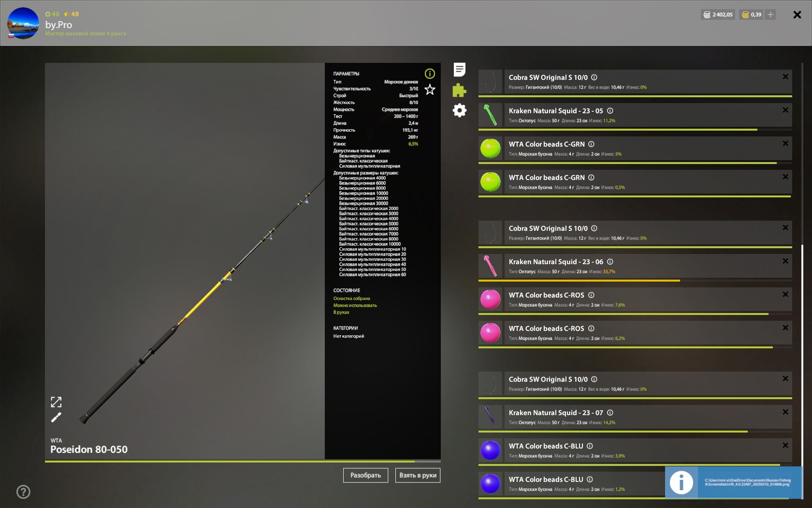Click the Разобрать button
The height and width of the screenshot is (508, 812).
pos(365,475)
